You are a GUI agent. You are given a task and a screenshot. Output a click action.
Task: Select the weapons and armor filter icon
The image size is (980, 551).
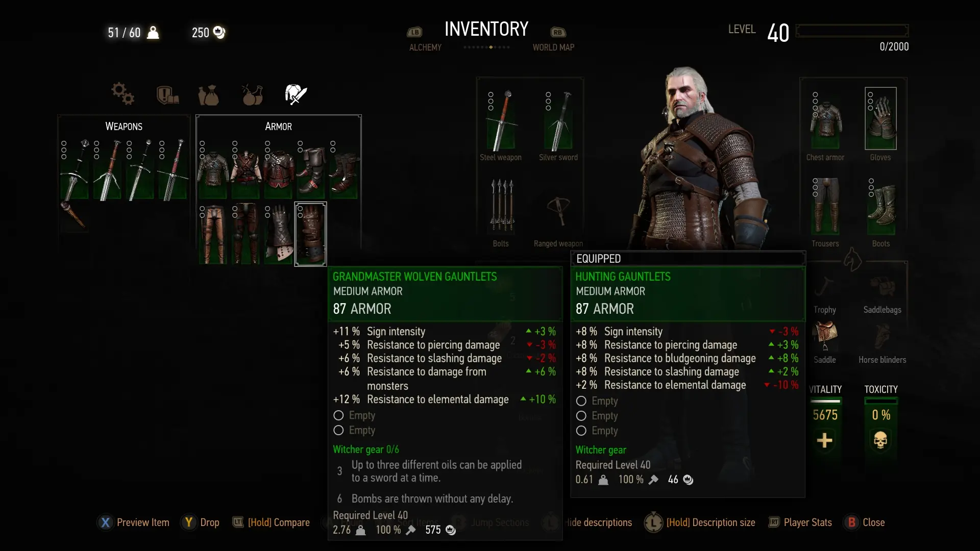(296, 94)
